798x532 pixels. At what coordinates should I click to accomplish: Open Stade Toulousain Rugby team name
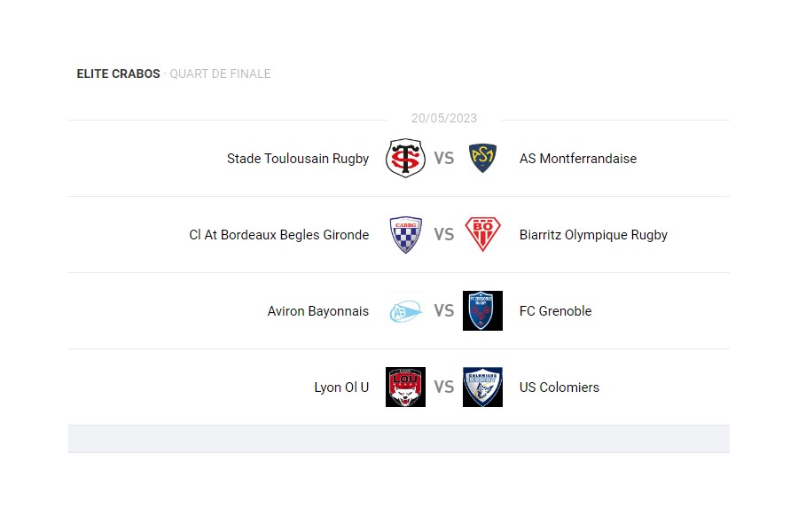tap(298, 159)
